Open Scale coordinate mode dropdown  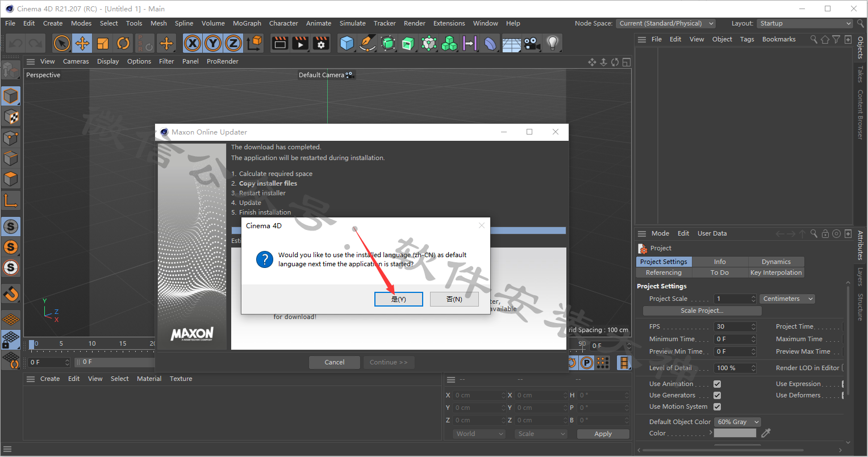point(541,434)
